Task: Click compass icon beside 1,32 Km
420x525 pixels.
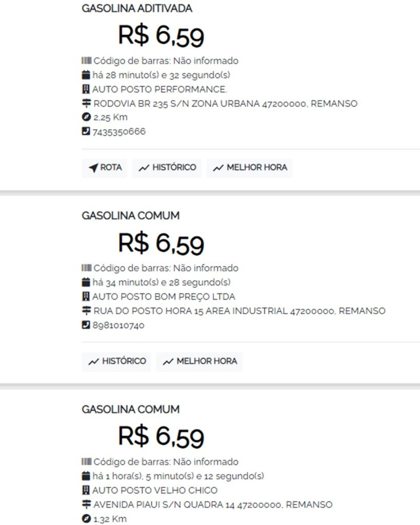Action: (86, 519)
